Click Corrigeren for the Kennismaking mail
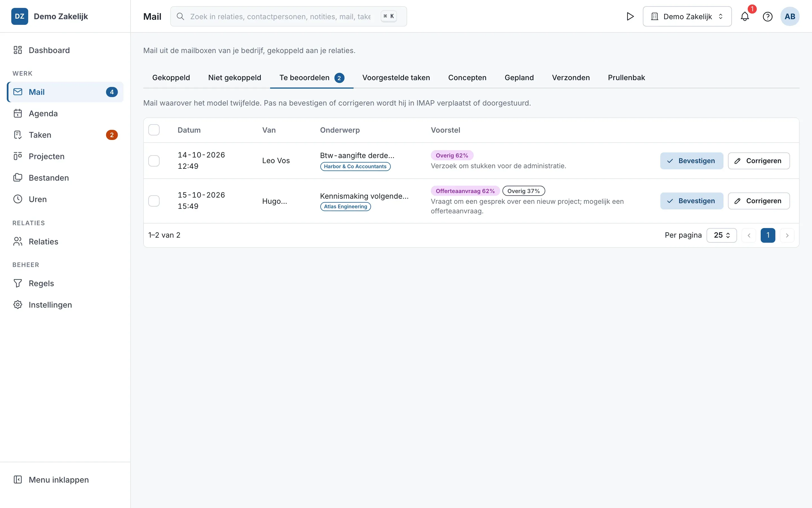 pyautogui.click(x=759, y=201)
